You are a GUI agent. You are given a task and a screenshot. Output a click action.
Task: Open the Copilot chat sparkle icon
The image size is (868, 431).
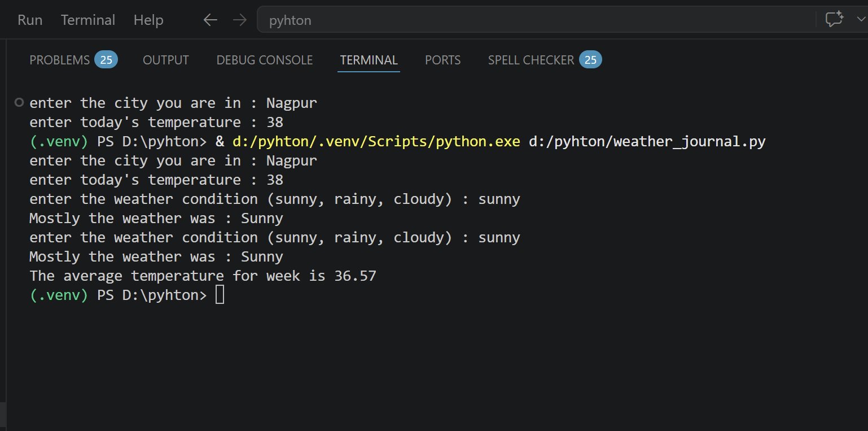[x=834, y=19]
